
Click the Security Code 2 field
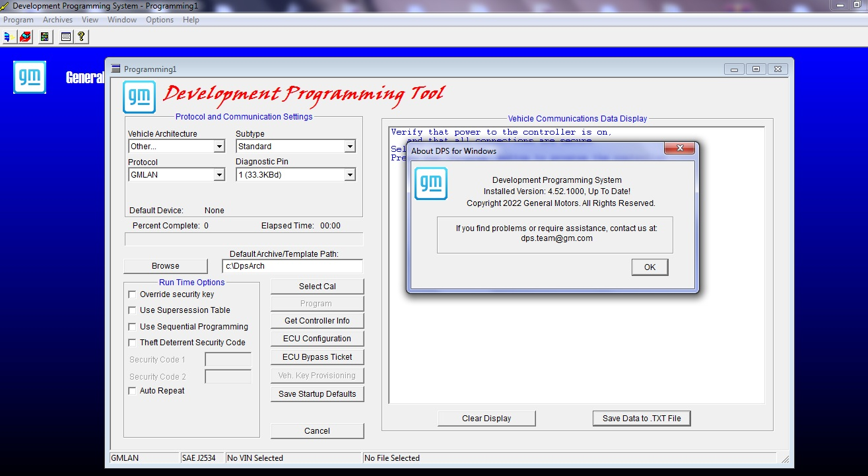[228, 376]
